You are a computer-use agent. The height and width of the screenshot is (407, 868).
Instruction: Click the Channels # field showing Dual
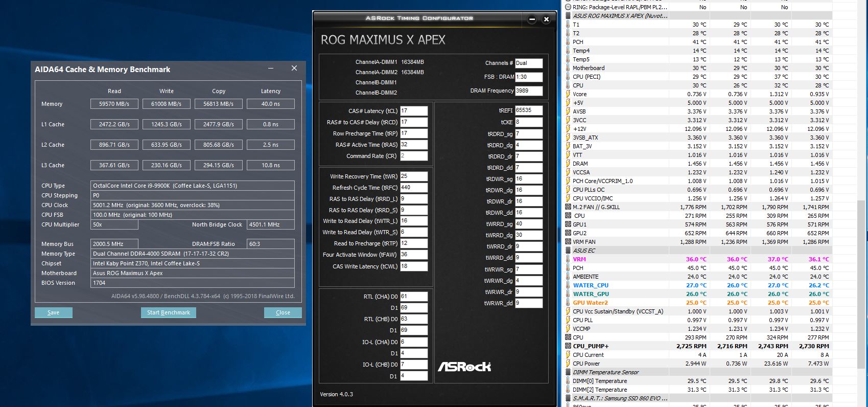[x=529, y=63]
